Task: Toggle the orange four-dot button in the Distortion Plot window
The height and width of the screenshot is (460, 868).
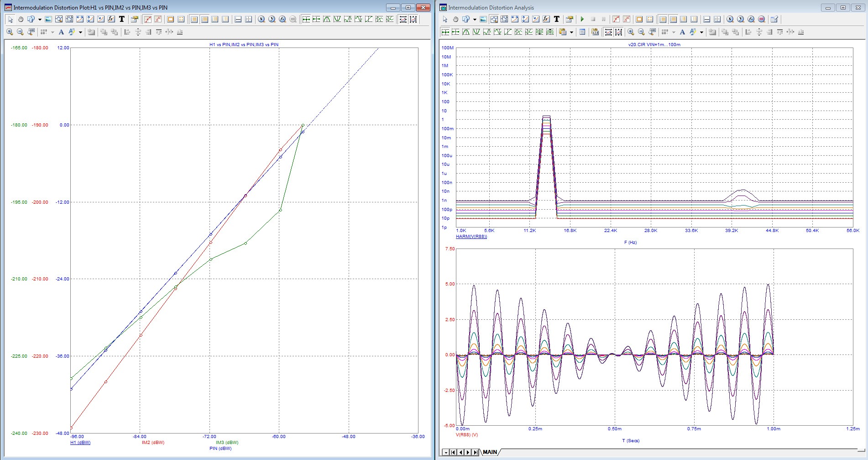Action: click(181, 19)
